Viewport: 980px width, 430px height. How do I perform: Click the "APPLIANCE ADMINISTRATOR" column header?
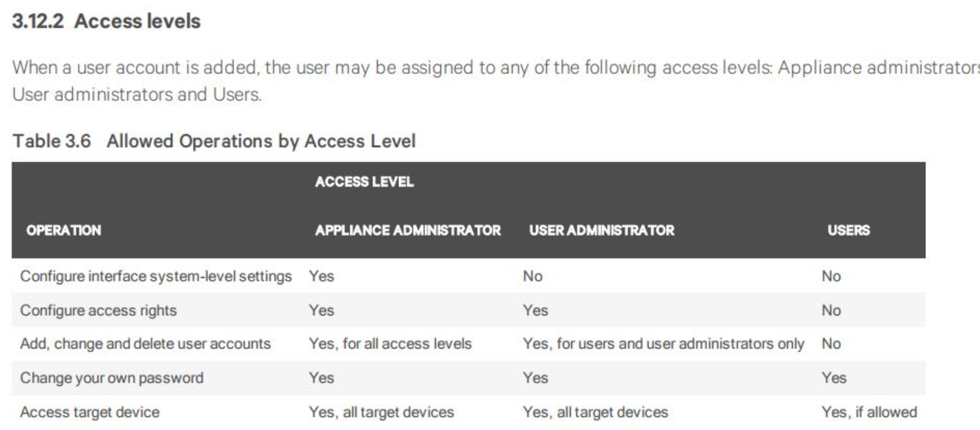[408, 231]
